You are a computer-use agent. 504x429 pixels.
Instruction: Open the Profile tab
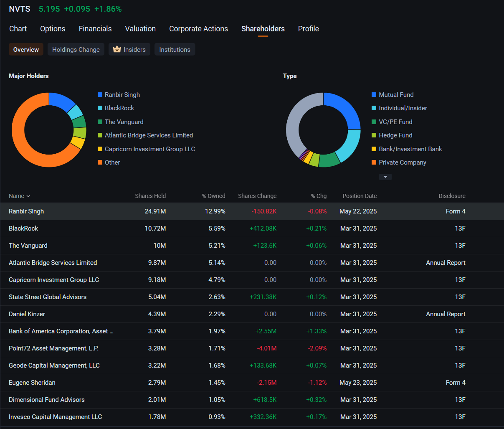(309, 29)
